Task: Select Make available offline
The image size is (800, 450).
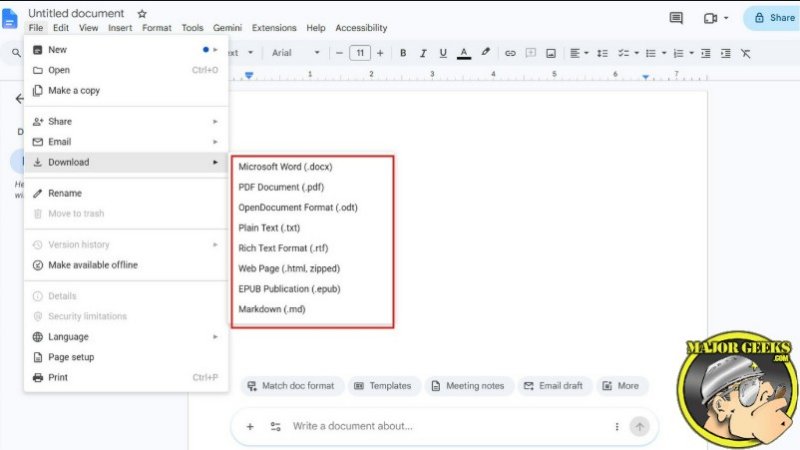Action: pos(126,265)
